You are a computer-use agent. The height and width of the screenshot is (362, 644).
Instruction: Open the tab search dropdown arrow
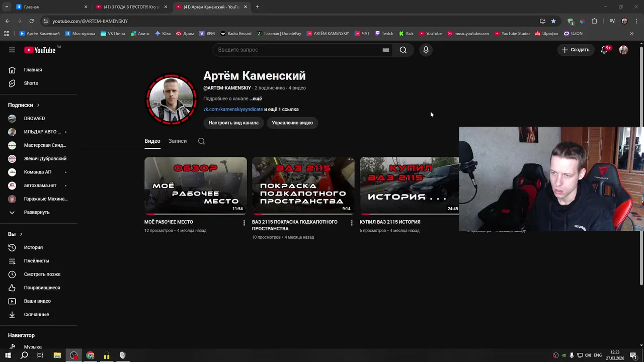[x=7, y=7]
